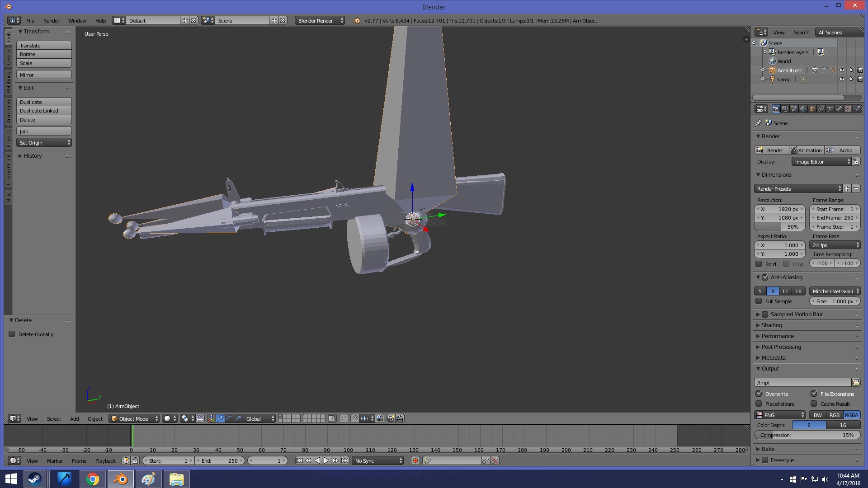The width and height of the screenshot is (868, 488).
Task: Open the Window menu
Action: [77, 21]
